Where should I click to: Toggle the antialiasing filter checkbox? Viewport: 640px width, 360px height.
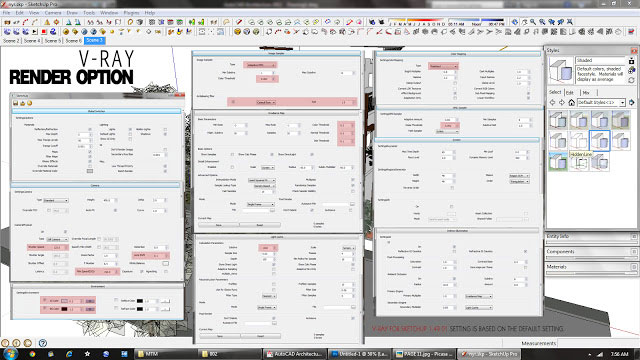click(233, 102)
